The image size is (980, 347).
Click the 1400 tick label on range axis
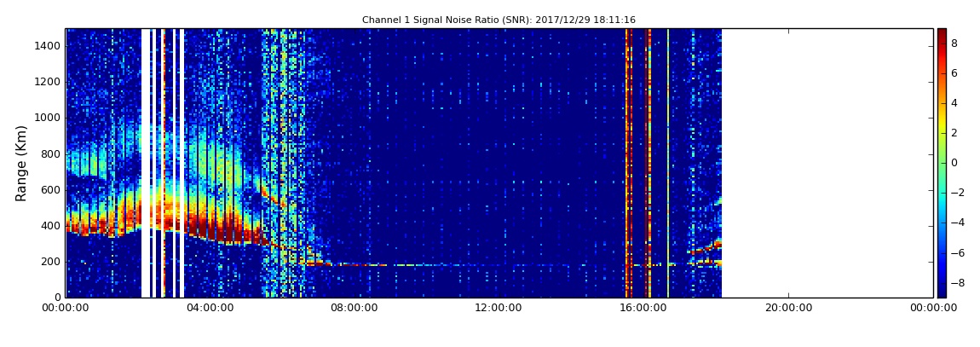(48, 46)
